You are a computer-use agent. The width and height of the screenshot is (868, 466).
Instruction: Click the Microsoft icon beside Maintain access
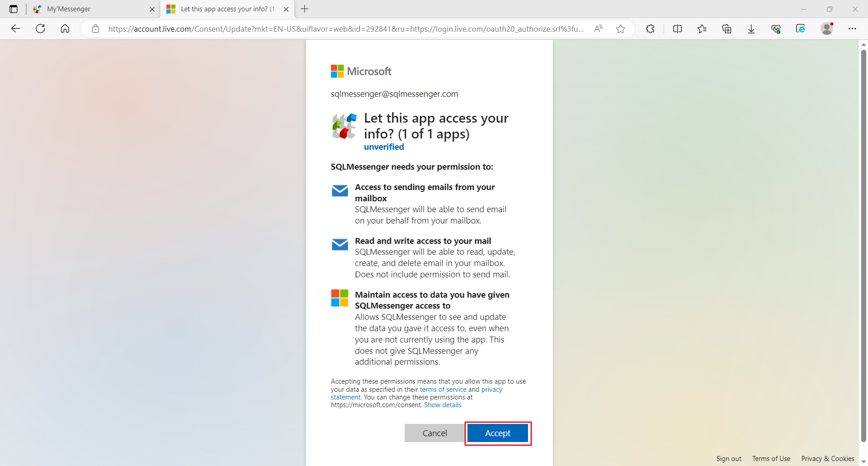tap(340, 298)
